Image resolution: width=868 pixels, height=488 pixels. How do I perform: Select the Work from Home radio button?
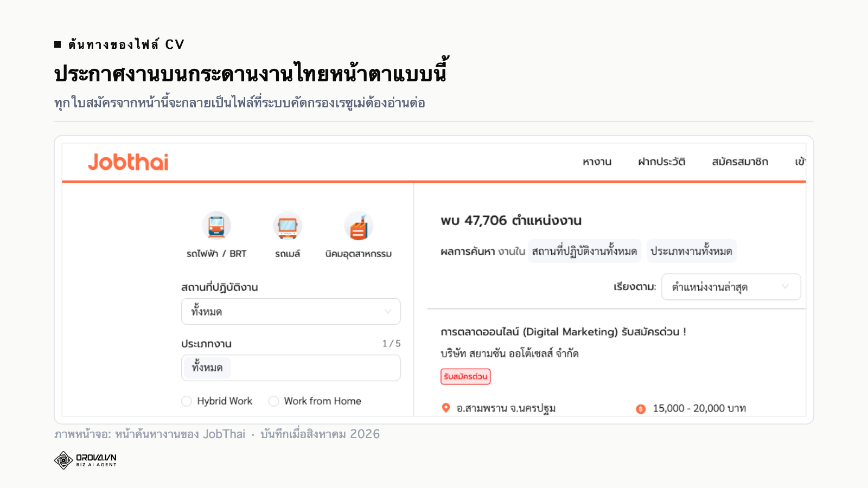(x=274, y=401)
